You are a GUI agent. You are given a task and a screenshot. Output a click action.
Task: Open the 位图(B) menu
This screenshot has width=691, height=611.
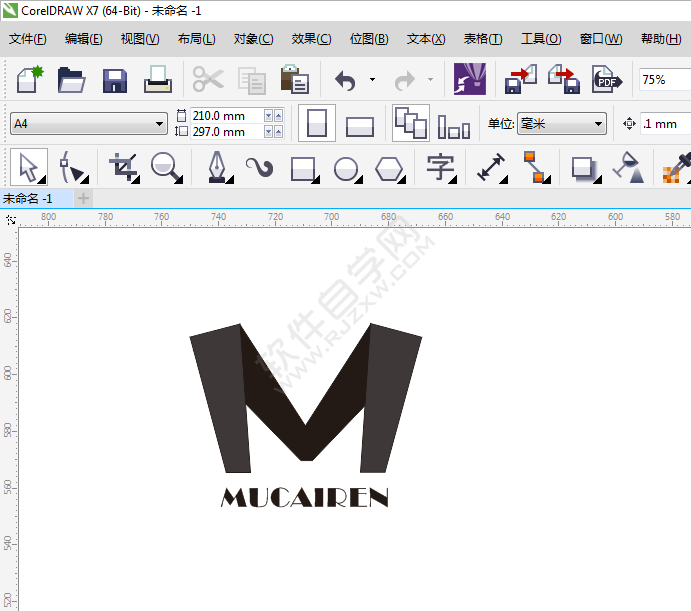tap(369, 39)
